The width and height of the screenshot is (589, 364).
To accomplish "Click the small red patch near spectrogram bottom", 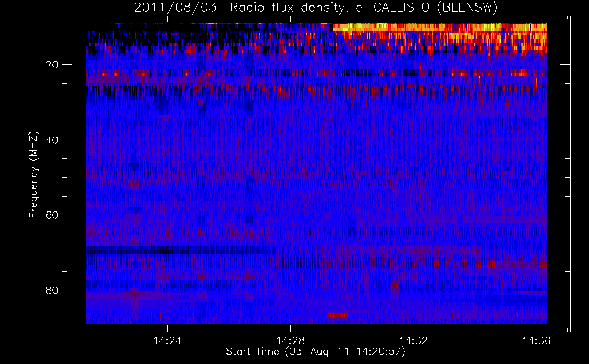I will [x=338, y=315].
